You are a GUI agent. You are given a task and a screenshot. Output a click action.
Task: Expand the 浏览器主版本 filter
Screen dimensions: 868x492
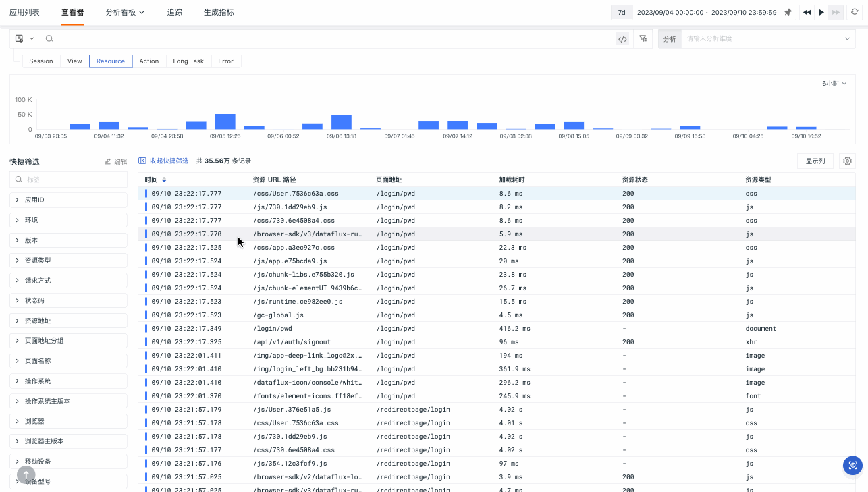coord(68,441)
